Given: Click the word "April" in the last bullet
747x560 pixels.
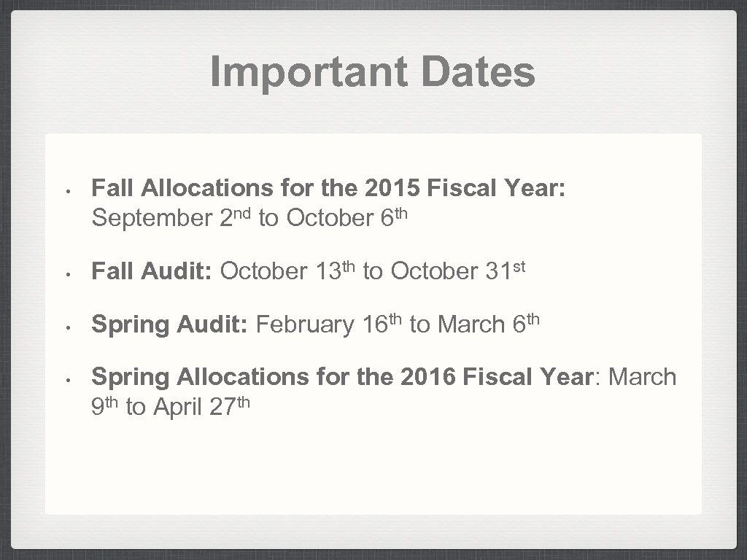Looking at the screenshot, I should (177, 407).
